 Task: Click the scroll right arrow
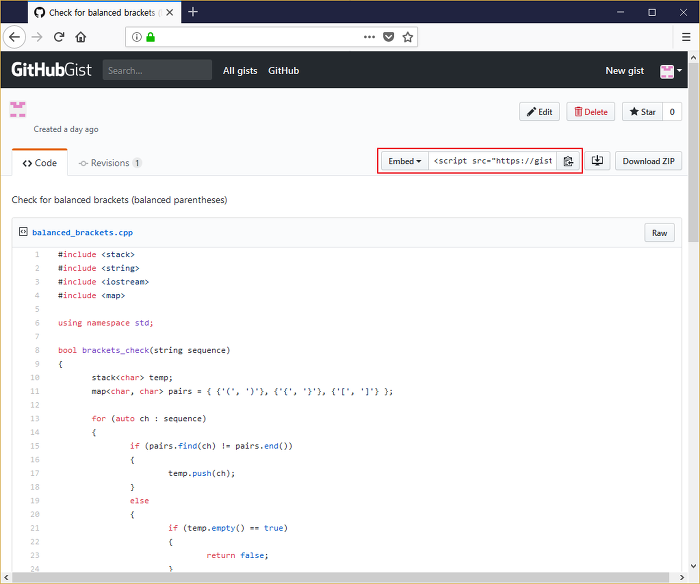point(682,577)
